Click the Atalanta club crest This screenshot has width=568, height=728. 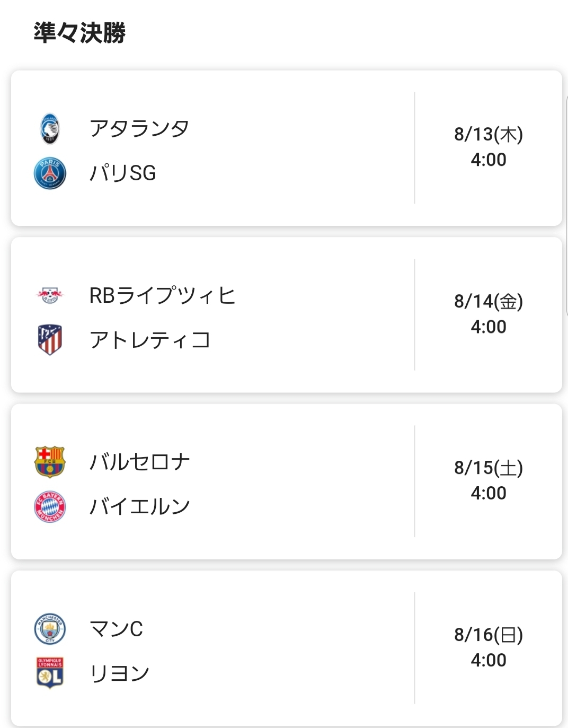[50, 129]
